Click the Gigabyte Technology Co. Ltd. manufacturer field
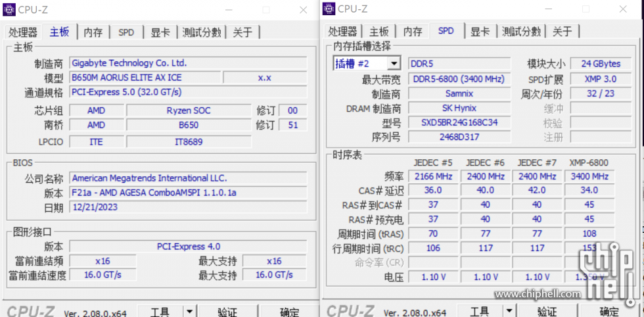The height and width of the screenshot is (317, 644). point(188,63)
